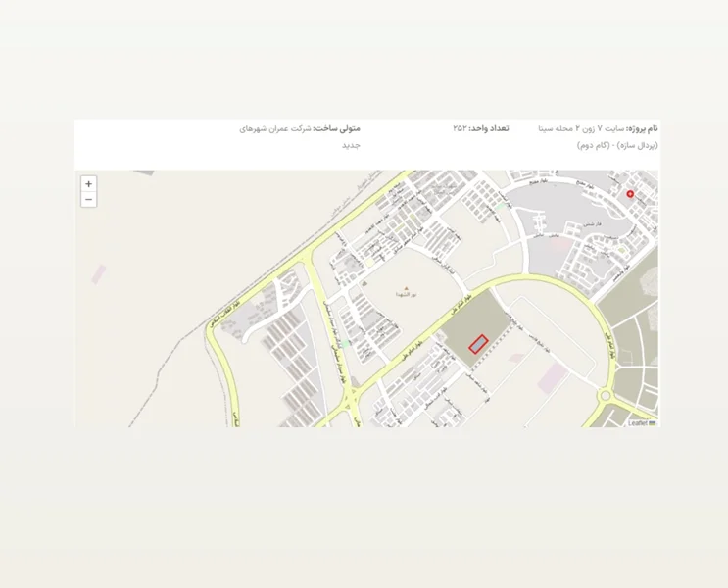Image resolution: width=728 pixels, height=588 pixels.
Task: Click the red circular map marker
Action: pyautogui.click(x=630, y=194)
